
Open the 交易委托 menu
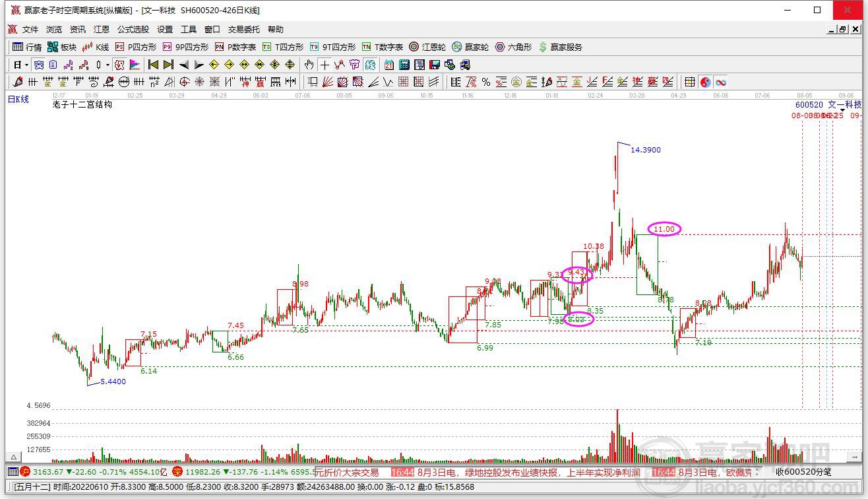point(244,30)
